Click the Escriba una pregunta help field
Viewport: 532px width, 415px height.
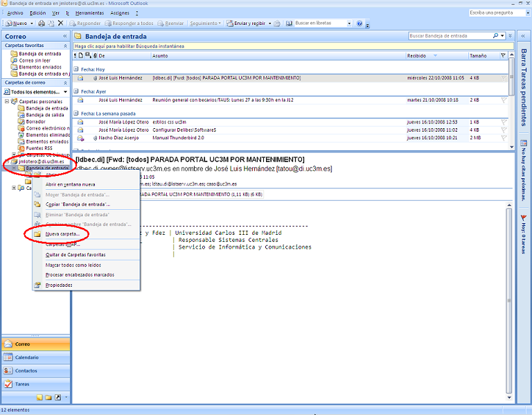pos(497,12)
